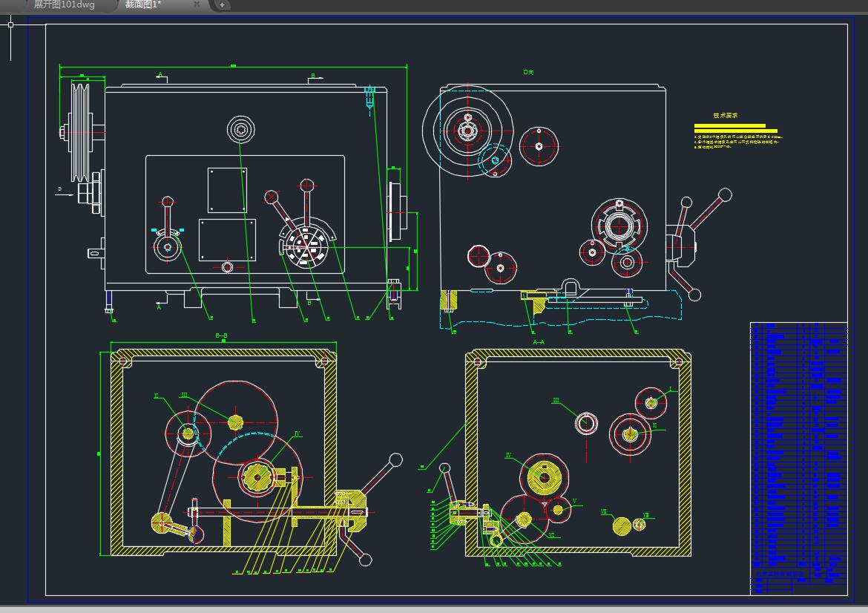Image resolution: width=868 pixels, height=613 pixels.
Task: Open a new drawing tab with the plus button
Action: tap(222, 5)
